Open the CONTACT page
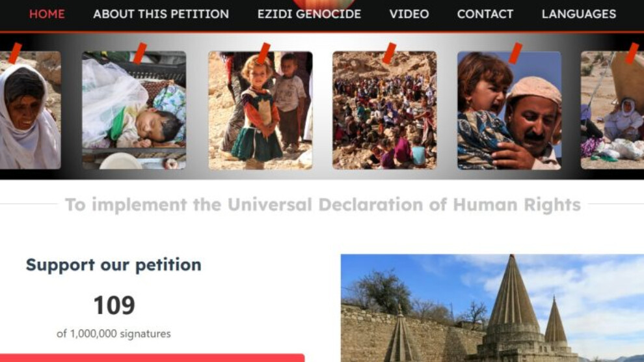This screenshot has width=644, height=362. tap(485, 14)
